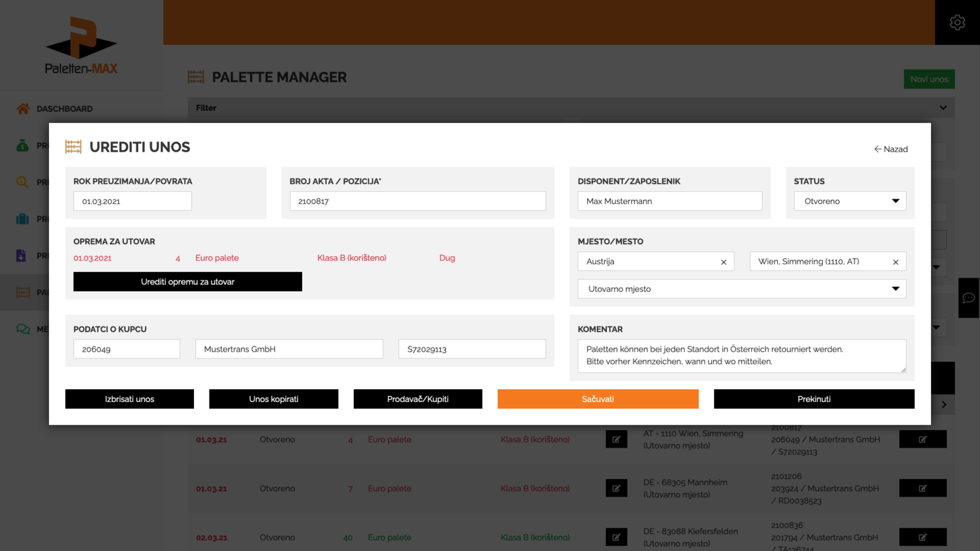Click into the Komentar text area
980x551 pixels.
tap(741, 356)
